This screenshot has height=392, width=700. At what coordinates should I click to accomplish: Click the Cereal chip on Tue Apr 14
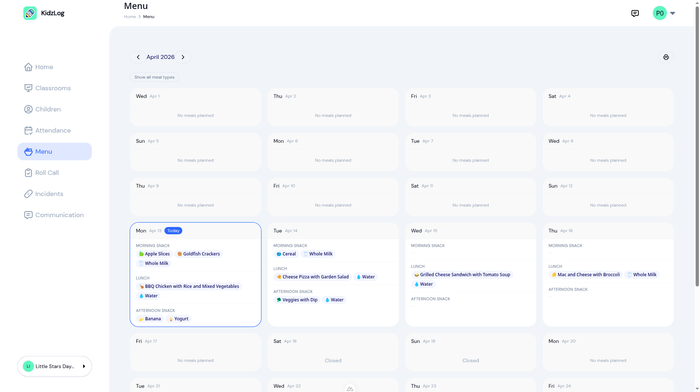tap(286, 254)
